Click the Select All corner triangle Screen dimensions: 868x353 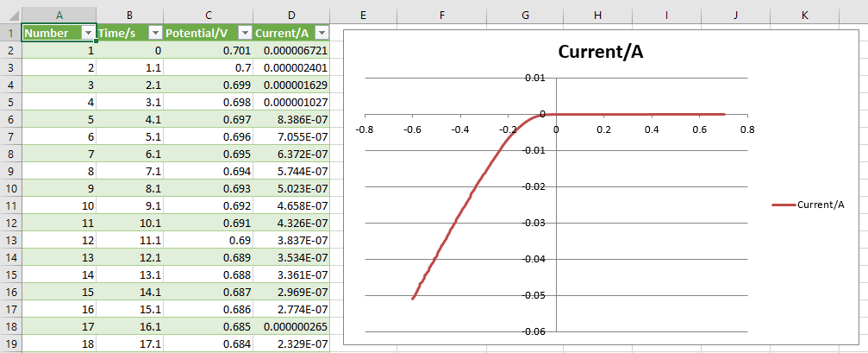coord(15,16)
